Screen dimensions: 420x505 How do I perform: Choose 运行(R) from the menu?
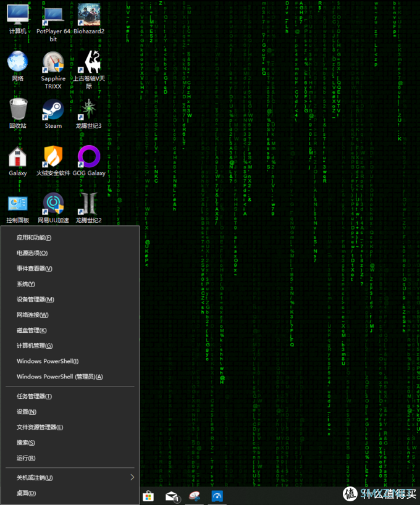[x=70, y=458]
